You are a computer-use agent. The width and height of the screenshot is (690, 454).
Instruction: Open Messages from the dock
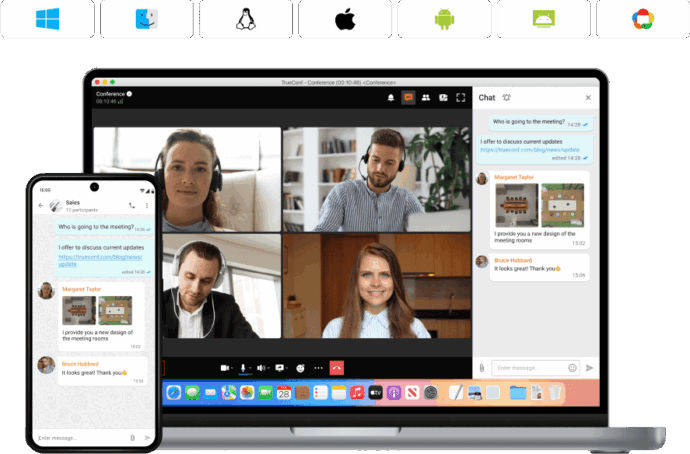click(192, 392)
